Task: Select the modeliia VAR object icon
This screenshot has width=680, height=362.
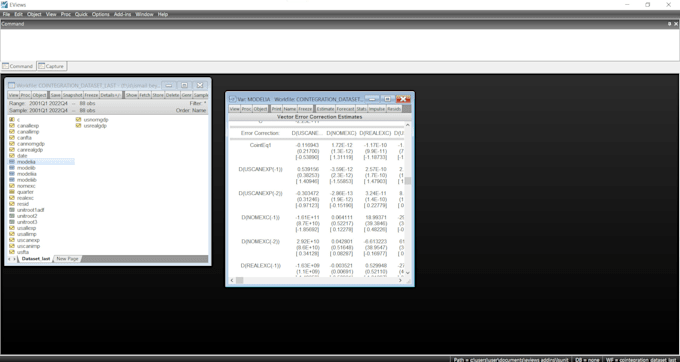Action: click(12, 173)
